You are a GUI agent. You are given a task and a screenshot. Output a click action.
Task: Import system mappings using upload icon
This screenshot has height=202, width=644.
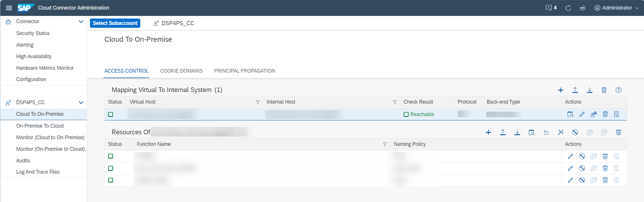575,90
